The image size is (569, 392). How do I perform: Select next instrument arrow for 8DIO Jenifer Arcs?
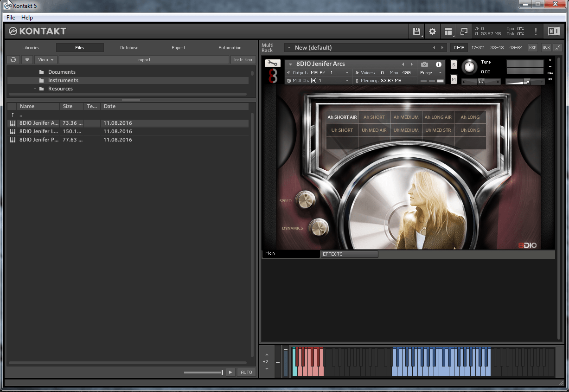point(412,64)
